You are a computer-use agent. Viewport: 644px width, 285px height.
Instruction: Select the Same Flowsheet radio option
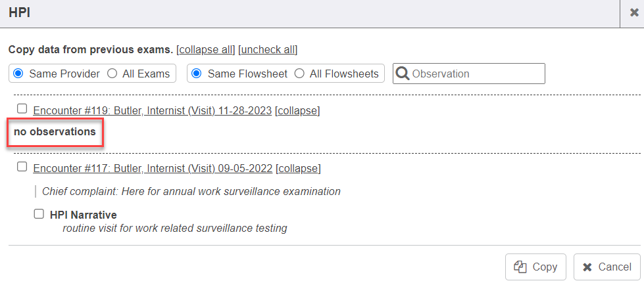pyautogui.click(x=197, y=74)
